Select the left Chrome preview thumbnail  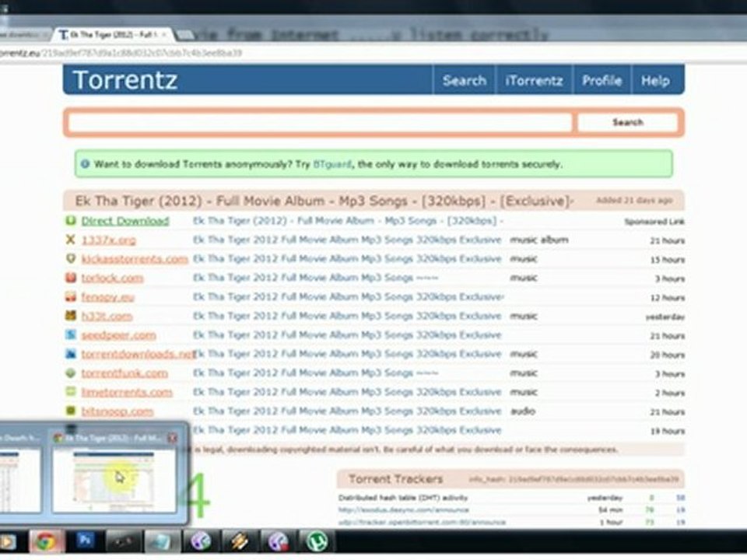point(19,481)
